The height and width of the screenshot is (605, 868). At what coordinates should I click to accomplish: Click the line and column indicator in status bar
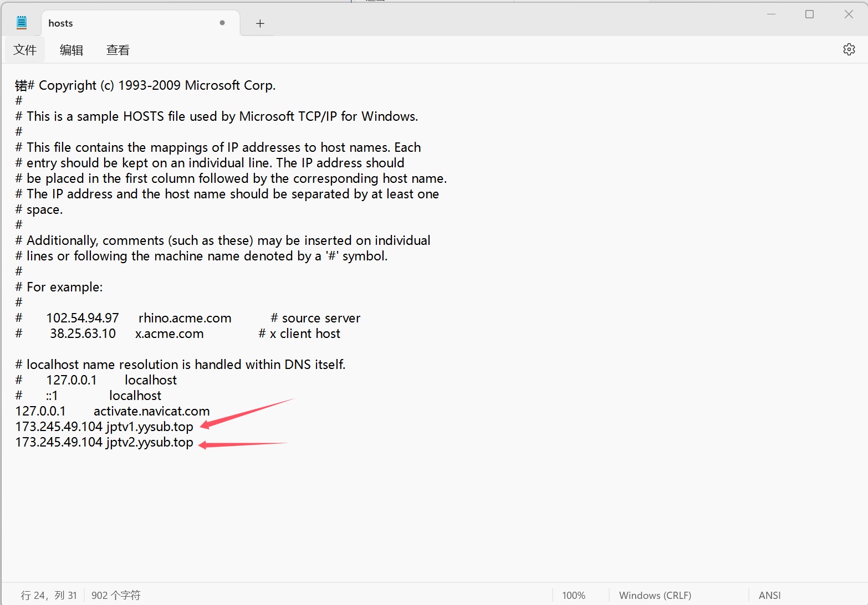pyautogui.click(x=49, y=595)
